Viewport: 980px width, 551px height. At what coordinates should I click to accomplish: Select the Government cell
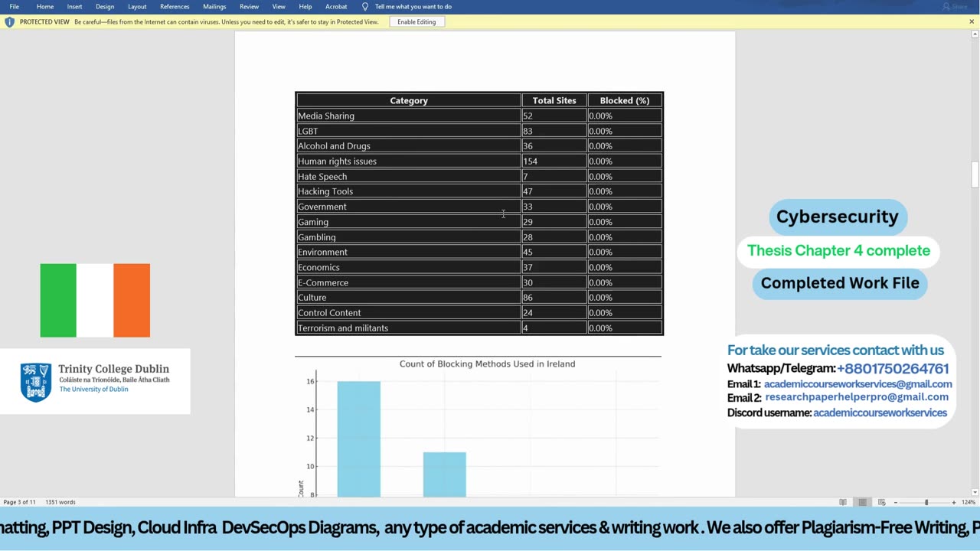[x=409, y=207]
